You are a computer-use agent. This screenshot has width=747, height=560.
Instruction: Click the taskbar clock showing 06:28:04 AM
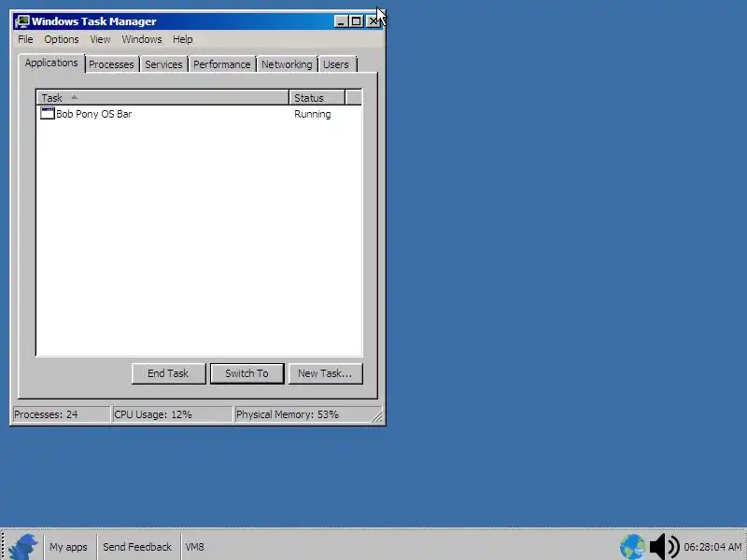tap(713, 547)
